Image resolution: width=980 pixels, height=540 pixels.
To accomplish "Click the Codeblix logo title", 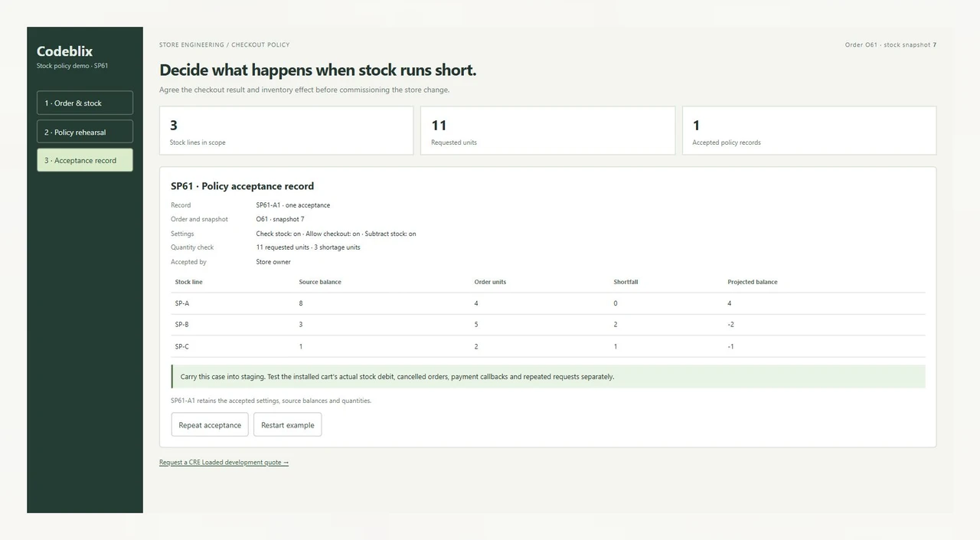I will 65,51.
